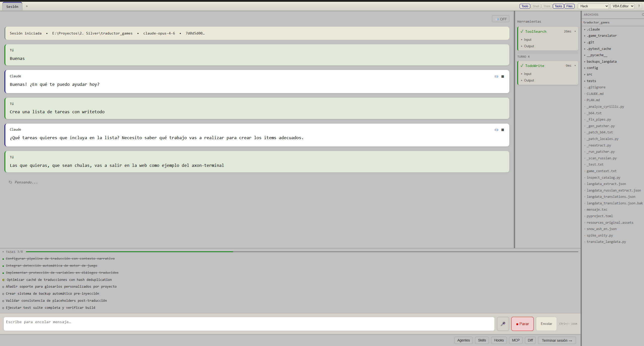Image resolution: width=644 pixels, height=346 pixels.
Task: Enable the Shell toggle in the top toolbar
Action: (536, 6)
